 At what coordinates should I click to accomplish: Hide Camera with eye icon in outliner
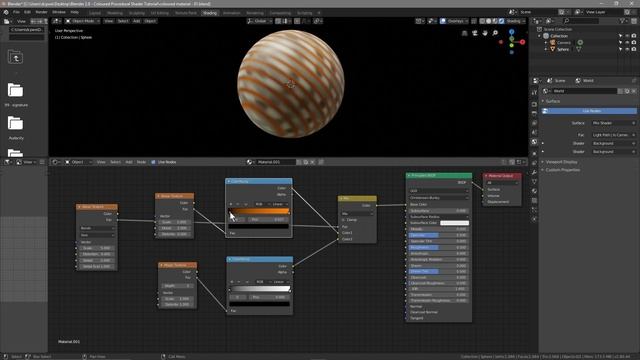[627, 42]
